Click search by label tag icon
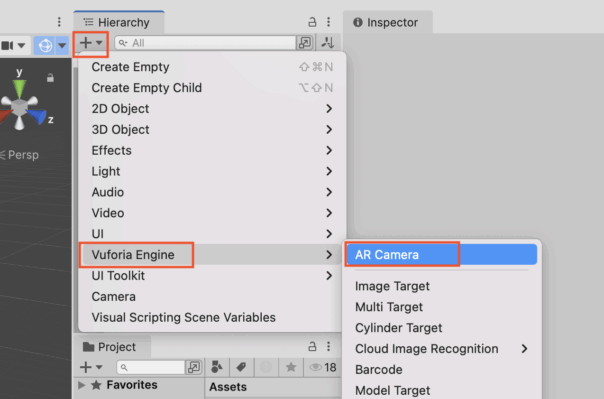Image resolution: width=604 pixels, height=399 pixels. coord(241,367)
